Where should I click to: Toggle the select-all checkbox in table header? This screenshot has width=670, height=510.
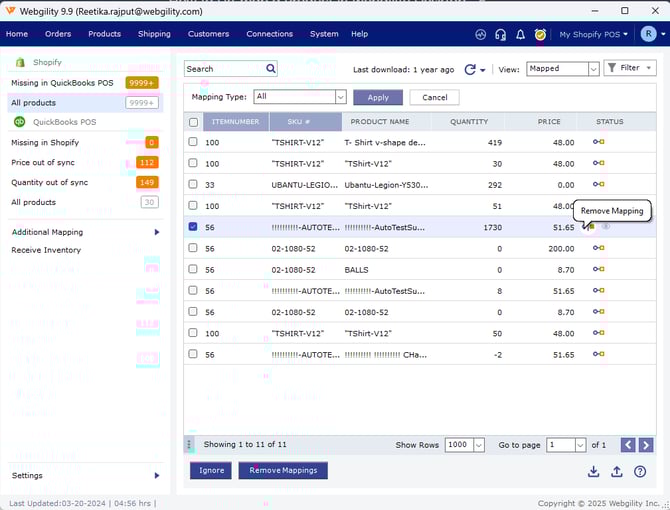point(194,122)
